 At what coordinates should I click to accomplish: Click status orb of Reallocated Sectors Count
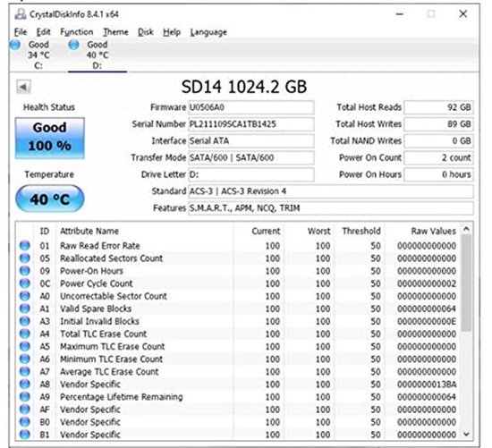[25, 258]
